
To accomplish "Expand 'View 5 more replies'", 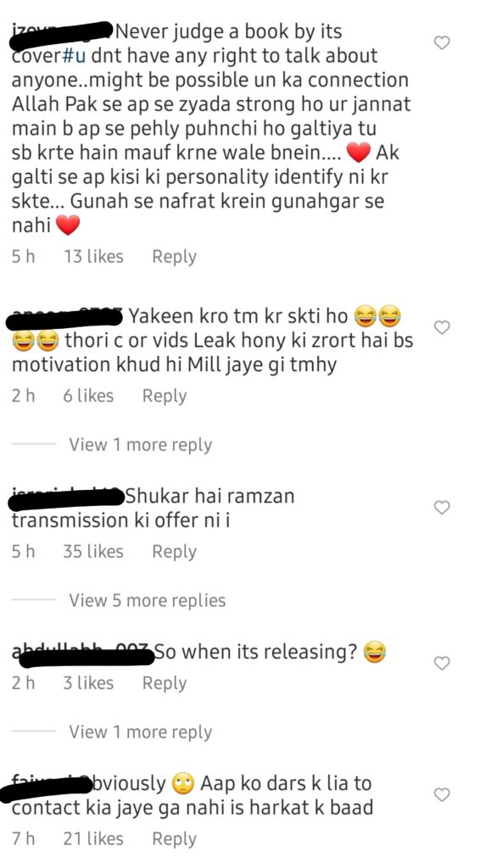I will [x=148, y=600].
